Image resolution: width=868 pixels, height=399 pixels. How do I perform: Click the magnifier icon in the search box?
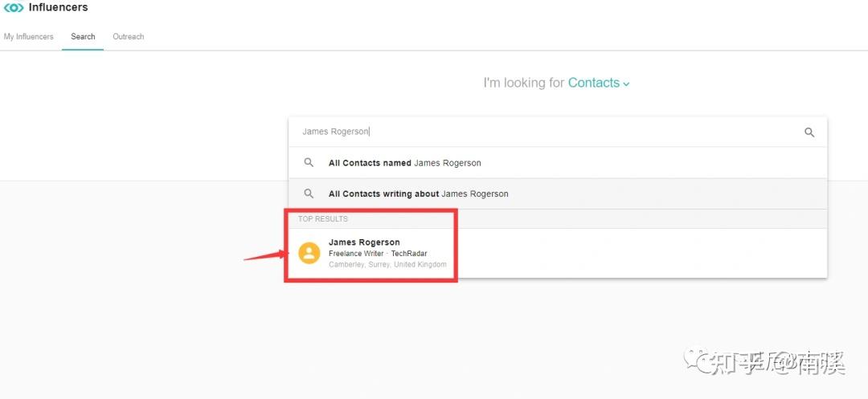[809, 132]
